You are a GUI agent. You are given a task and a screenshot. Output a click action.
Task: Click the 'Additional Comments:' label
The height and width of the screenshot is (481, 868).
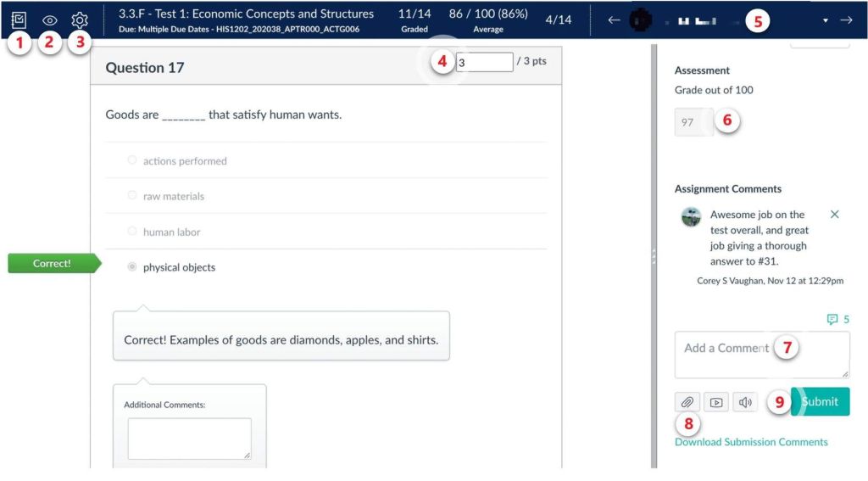tap(164, 405)
